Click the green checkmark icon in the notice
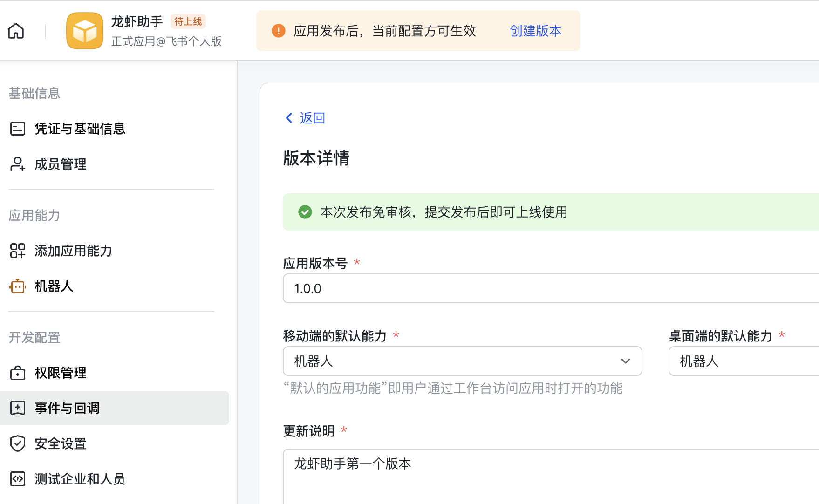This screenshot has height=504, width=819. click(x=305, y=212)
